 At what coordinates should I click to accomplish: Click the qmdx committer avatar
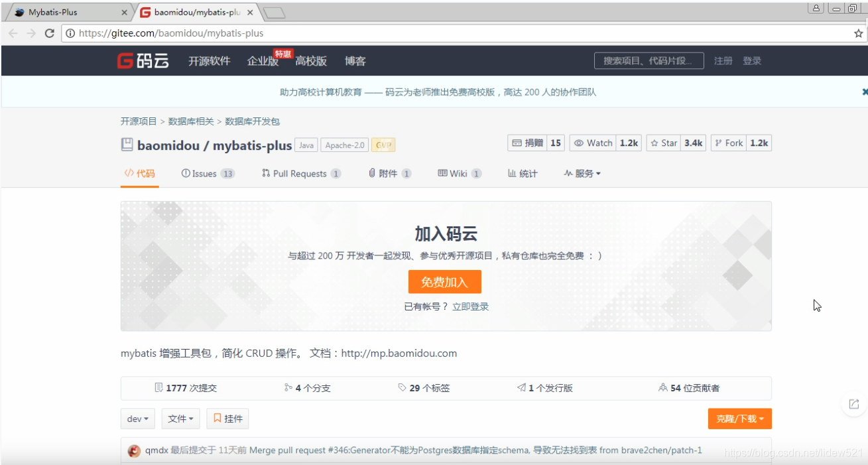[134, 450]
